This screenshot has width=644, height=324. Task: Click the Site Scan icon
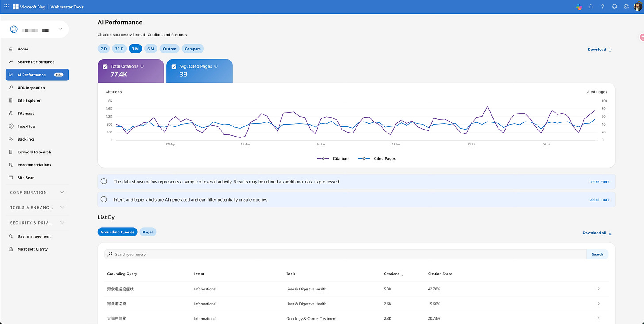coord(11,177)
